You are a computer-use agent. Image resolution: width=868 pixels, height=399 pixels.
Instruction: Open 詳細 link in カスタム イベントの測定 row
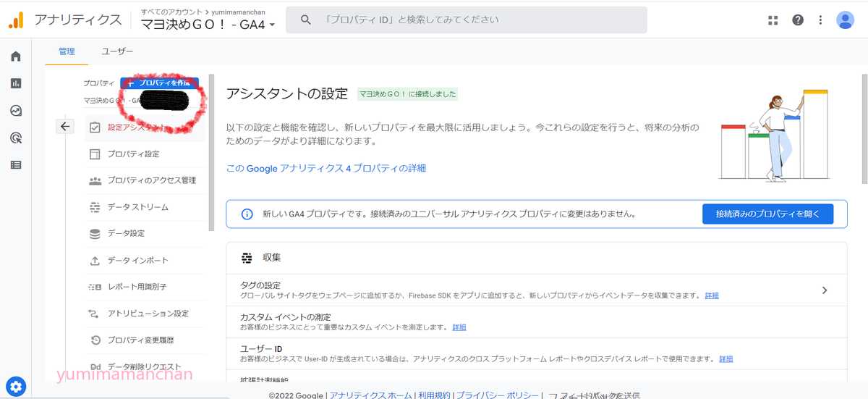pos(459,327)
